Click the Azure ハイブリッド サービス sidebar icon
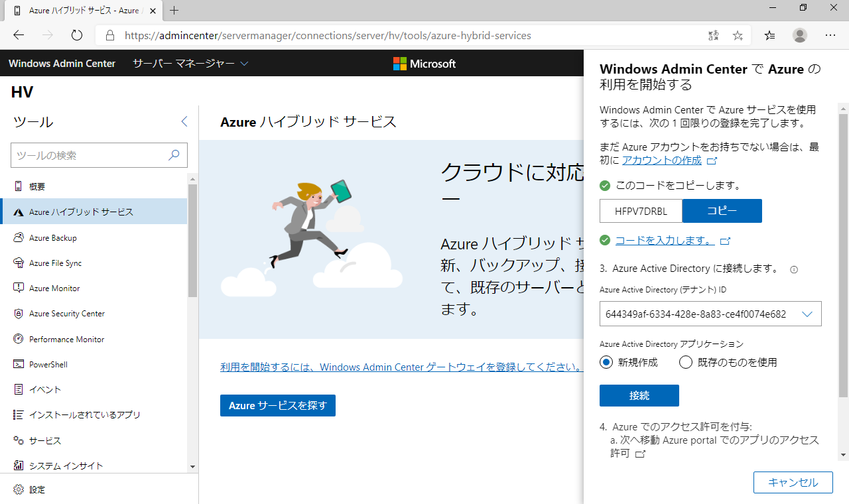The image size is (849, 504). [18, 212]
